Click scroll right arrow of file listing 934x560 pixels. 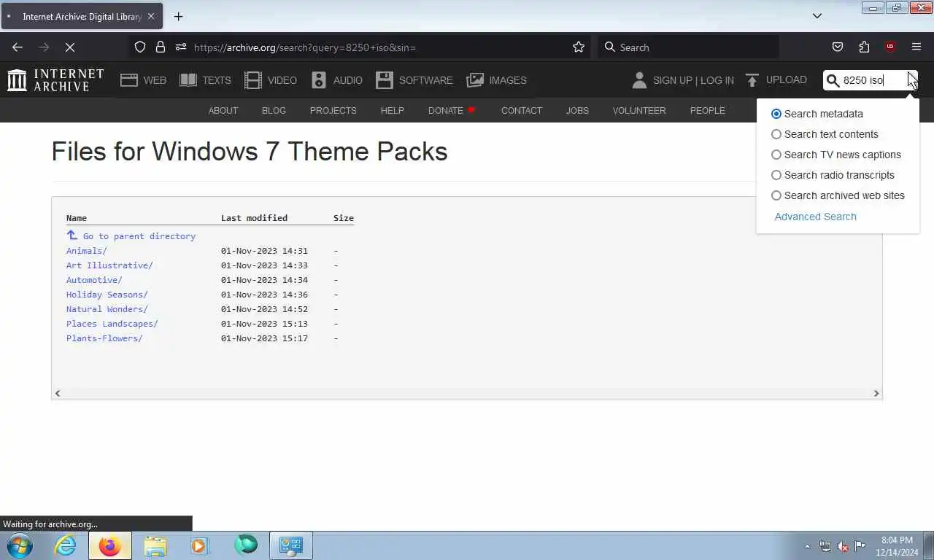coord(876,393)
